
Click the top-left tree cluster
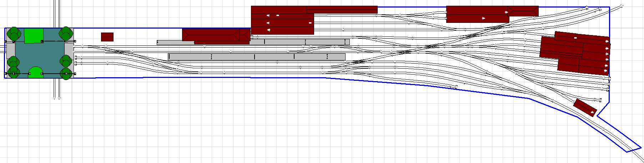tap(14, 34)
